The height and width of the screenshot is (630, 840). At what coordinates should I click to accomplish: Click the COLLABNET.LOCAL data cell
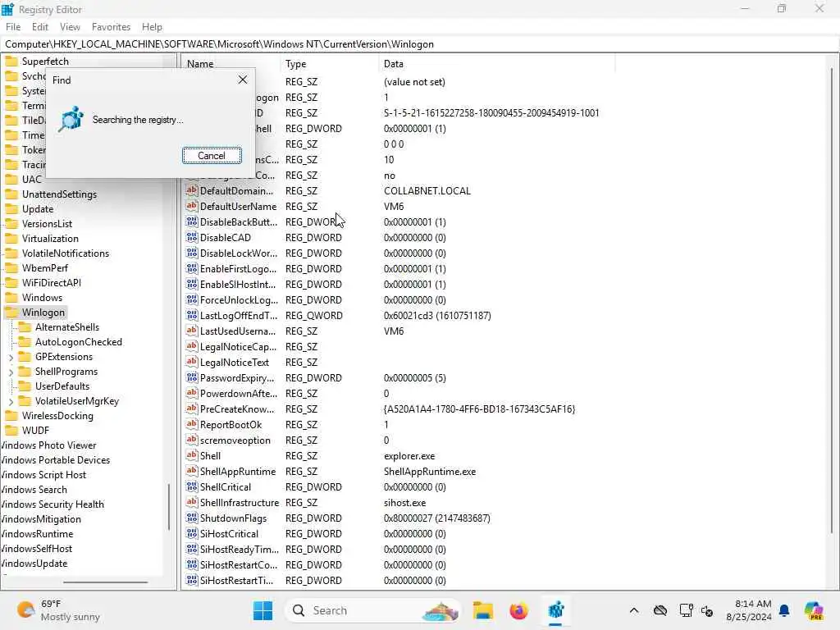click(427, 190)
